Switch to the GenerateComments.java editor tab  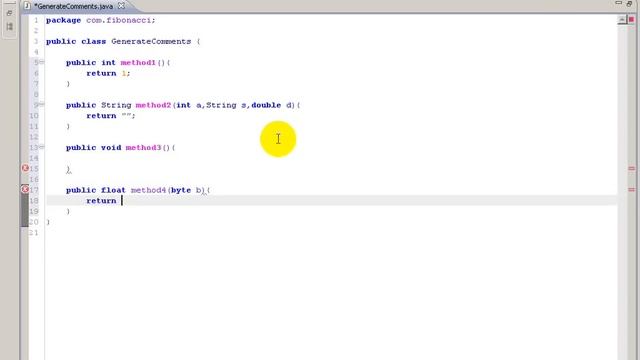click(73, 6)
